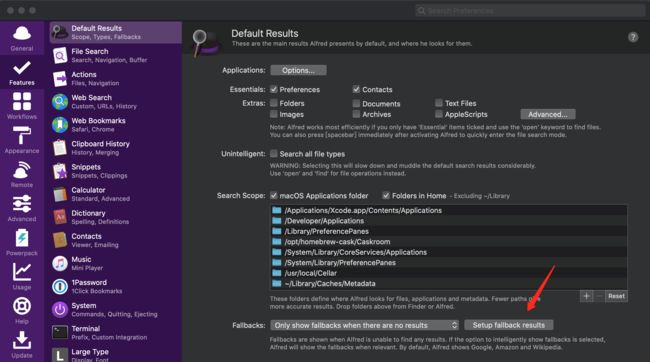Add a folder with the plus button

tap(586, 296)
